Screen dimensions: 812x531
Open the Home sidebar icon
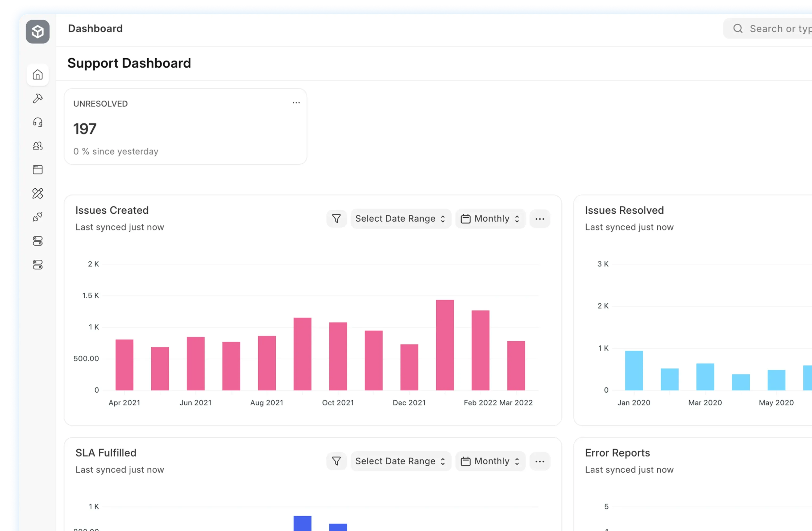tap(38, 75)
